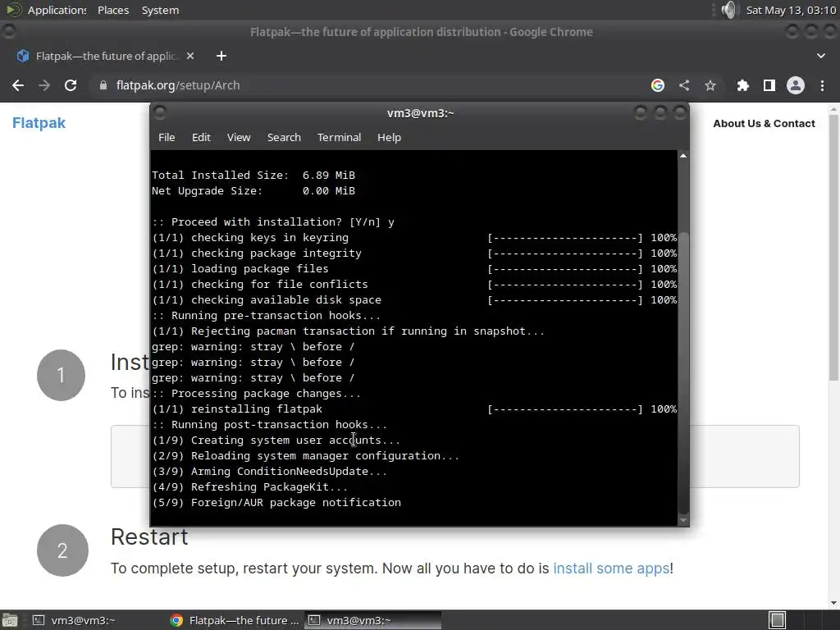Open the clock showing Sat May 13
Image resolution: width=840 pixels, height=630 pixels.
coord(791,10)
